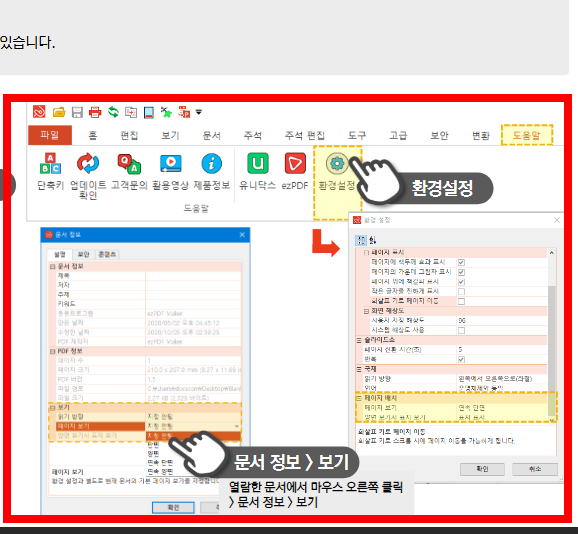The width and height of the screenshot is (578, 534).
Task: Click alphabetical sort icon in settings dialog
Action: point(372,240)
